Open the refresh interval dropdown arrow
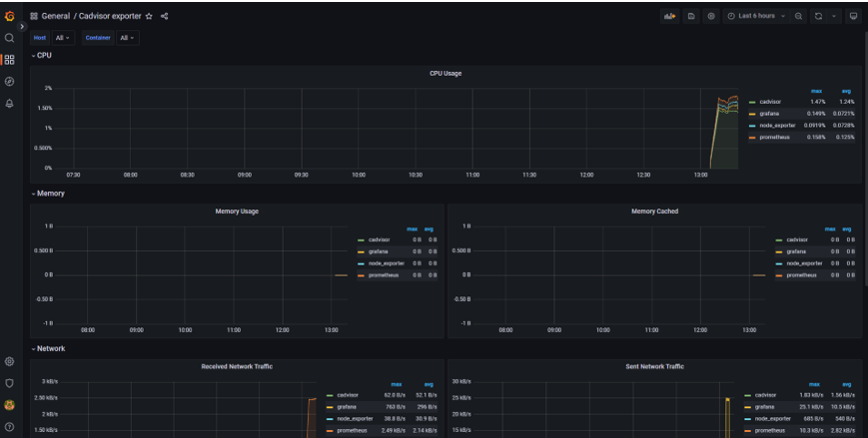Image resolution: width=868 pixels, height=438 pixels. (834, 16)
